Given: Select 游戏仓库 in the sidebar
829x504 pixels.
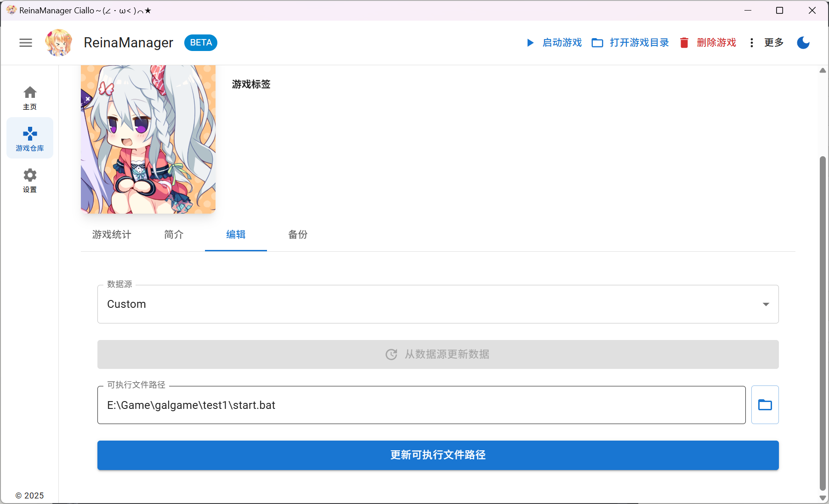Looking at the screenshot, I should click(x=29, y=137).
